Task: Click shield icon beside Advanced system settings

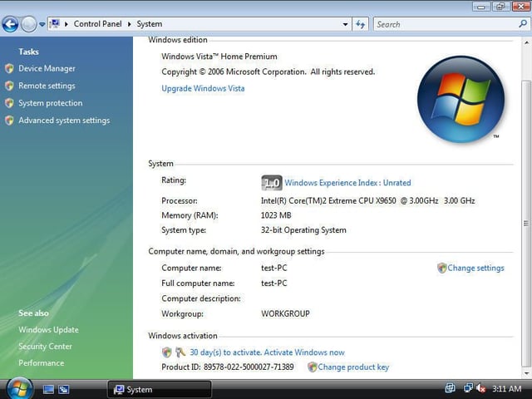Action: (9, 121)
